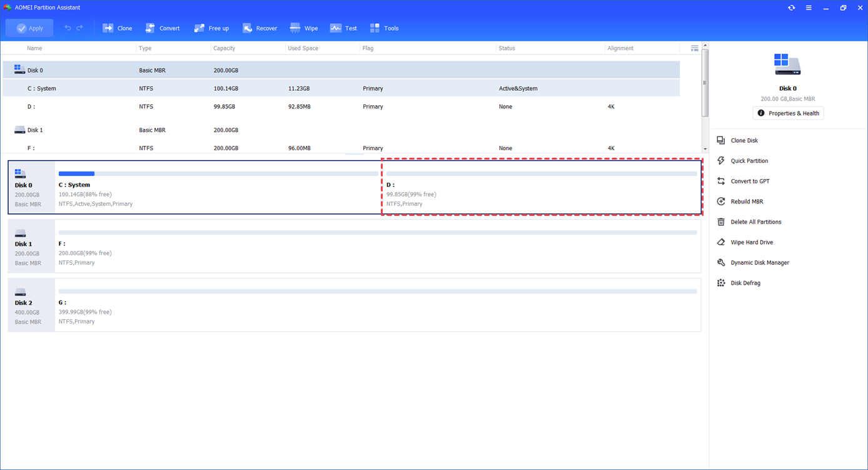Sort by Used Space column header
Screen dimensions: 868x470
coord(303,48)
